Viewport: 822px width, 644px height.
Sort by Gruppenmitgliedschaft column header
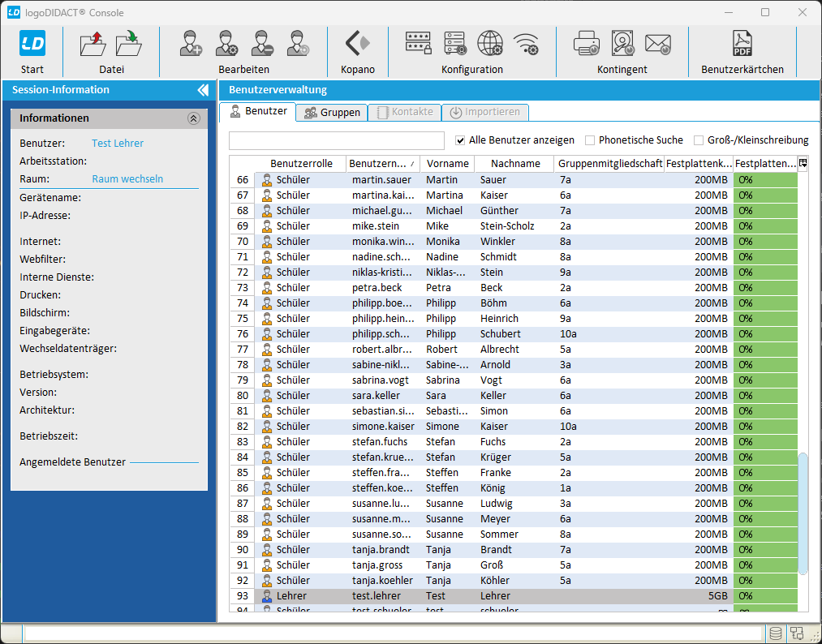coord(609,164)
